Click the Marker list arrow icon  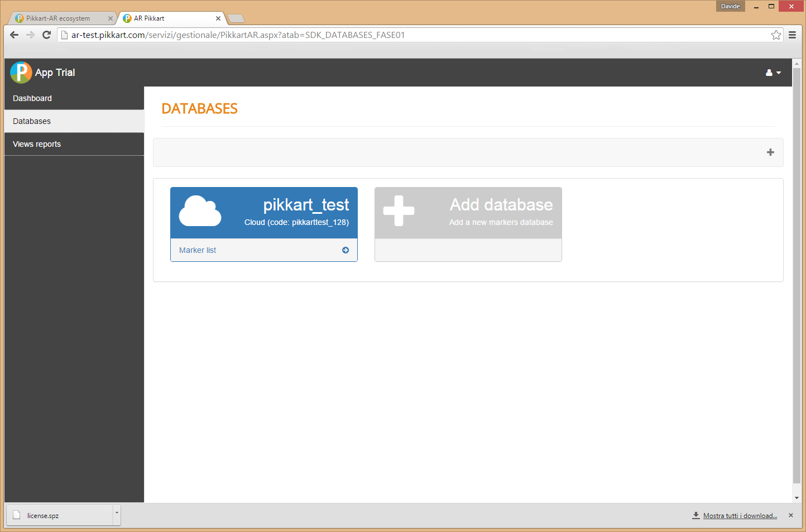(x=346, y=250)
